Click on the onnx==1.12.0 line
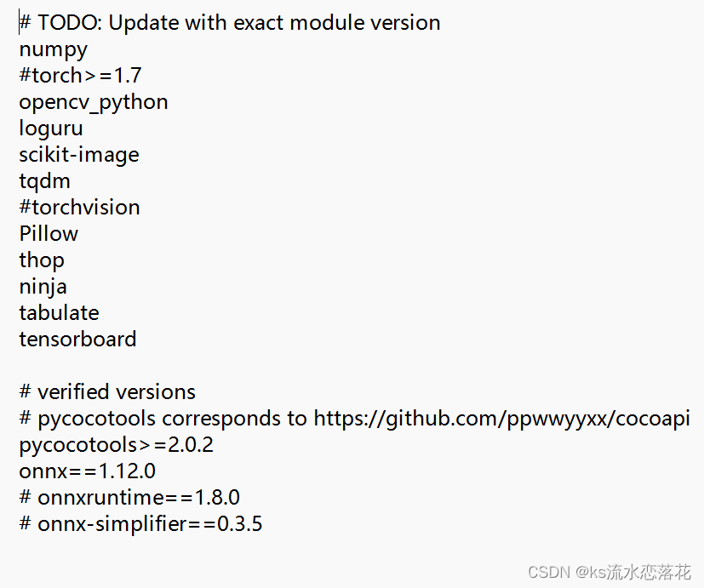The image size is (704, 588). coord(87,471)
